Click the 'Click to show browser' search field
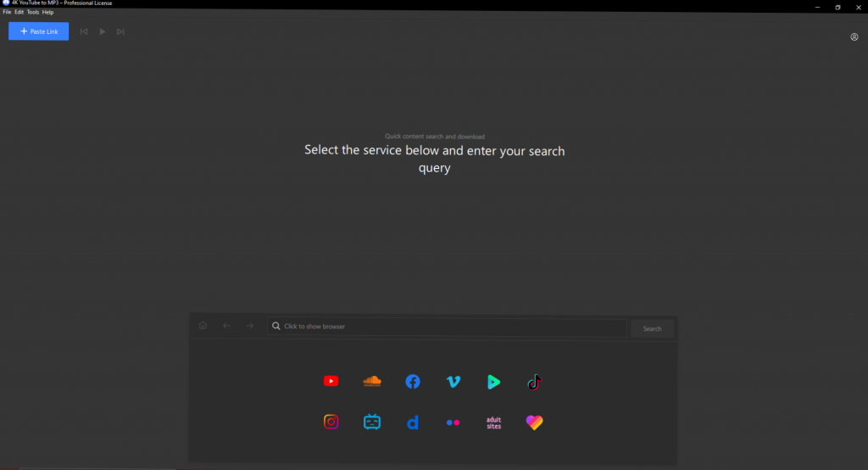 447,327
